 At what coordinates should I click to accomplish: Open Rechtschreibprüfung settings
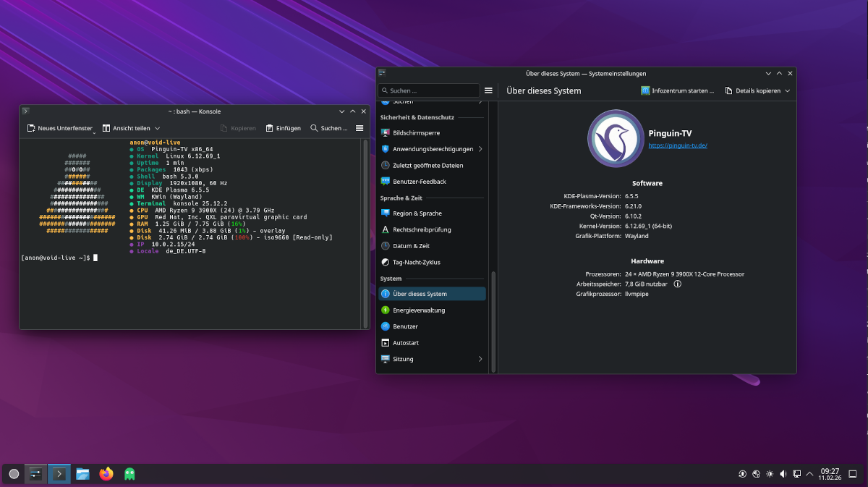(422, 229)
